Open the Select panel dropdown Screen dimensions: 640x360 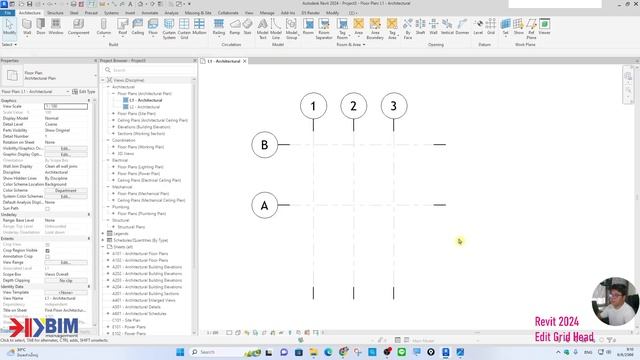coord(9,44)
